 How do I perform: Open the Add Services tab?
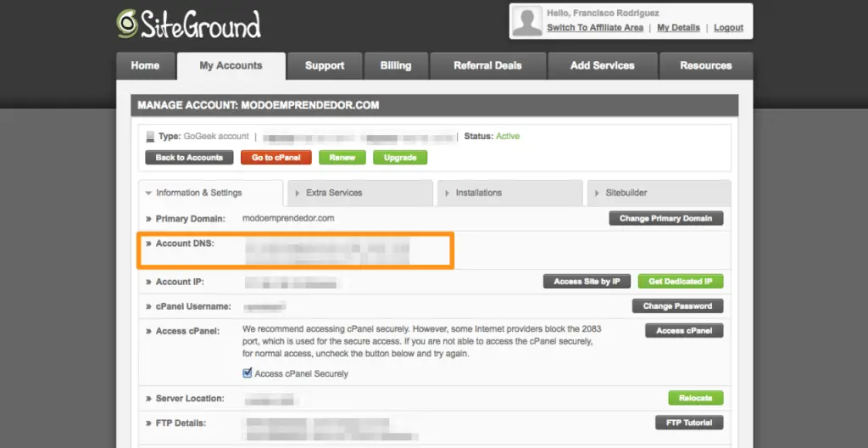[x=603, y=66]
